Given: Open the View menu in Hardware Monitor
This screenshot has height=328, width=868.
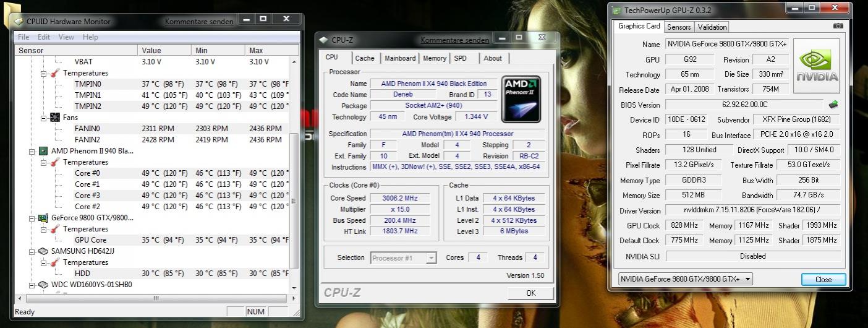Looking at the screenshot, I should click(x=66, y=37).
